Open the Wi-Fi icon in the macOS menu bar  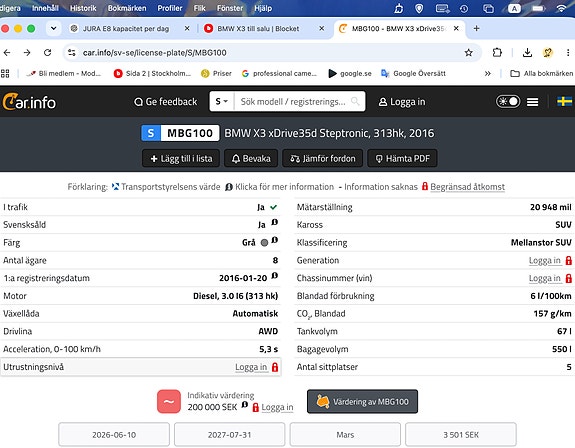click(x=561, y=8)
